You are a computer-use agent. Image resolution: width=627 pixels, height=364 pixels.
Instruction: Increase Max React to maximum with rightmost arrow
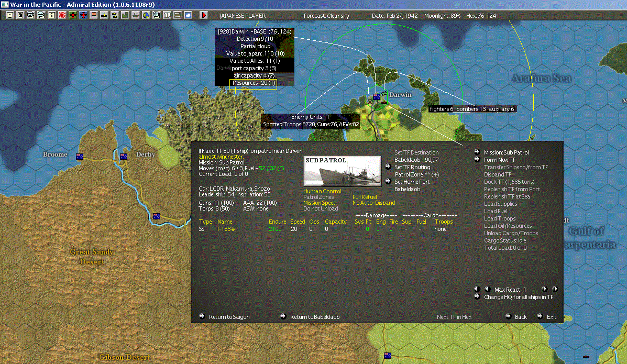tap(555, 289)
